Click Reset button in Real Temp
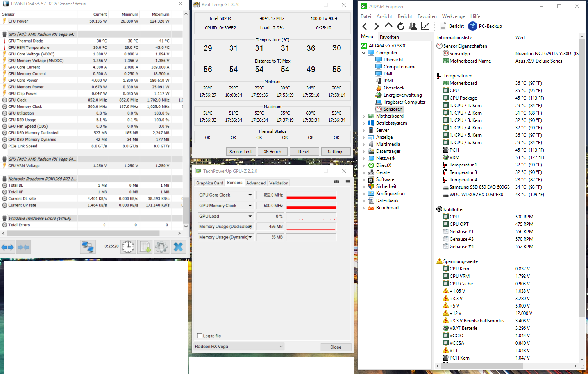Screen dimensions: 588x374 304,152
